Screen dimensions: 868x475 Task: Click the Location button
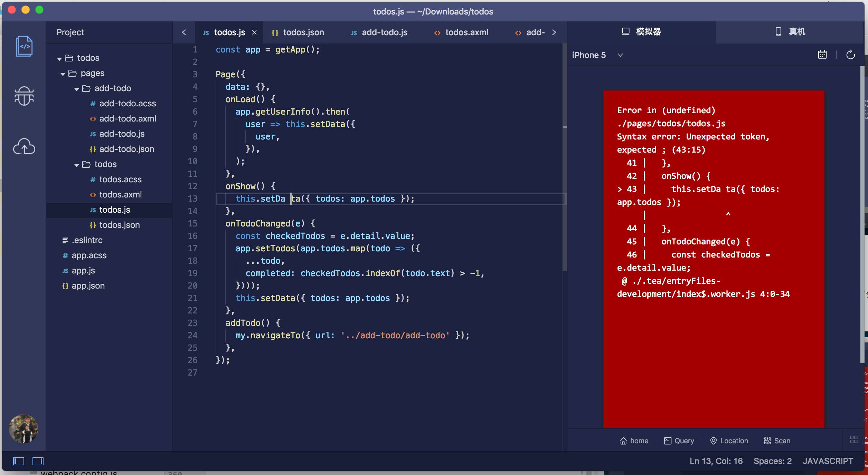729,441
